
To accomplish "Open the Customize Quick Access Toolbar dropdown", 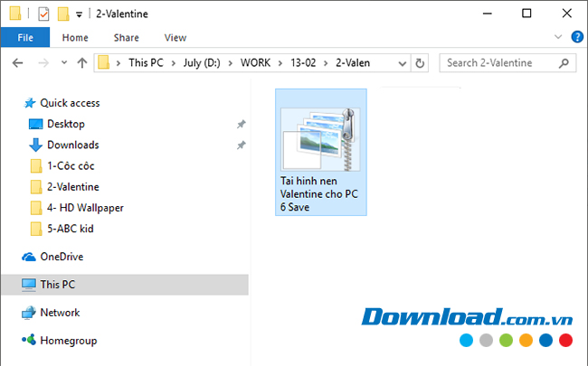I will pos(79,14).
